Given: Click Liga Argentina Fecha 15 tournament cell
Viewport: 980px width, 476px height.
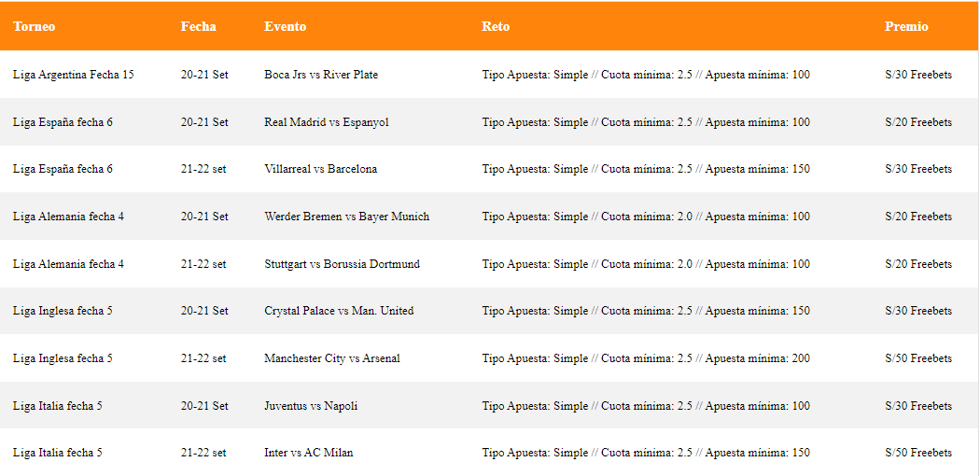Looking at the screenshot, I should point(73,75).
